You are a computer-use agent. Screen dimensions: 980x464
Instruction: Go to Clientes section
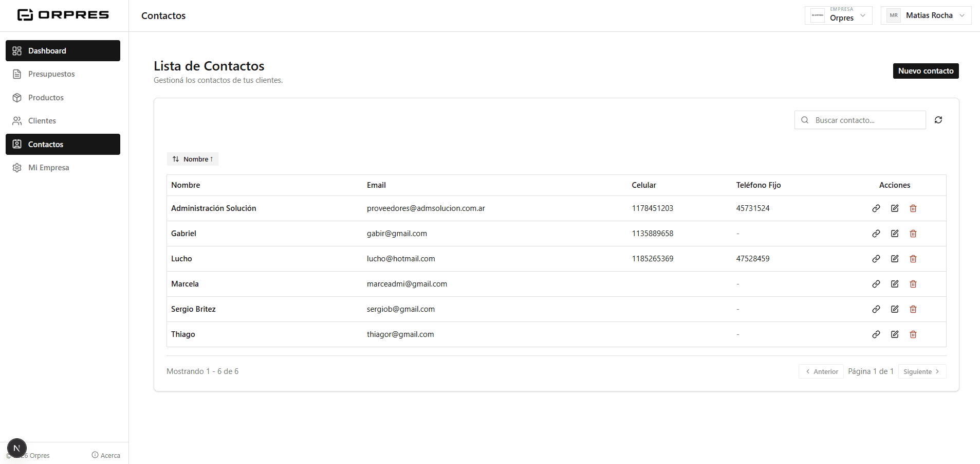pyautogui.click(x=63, y=121)
